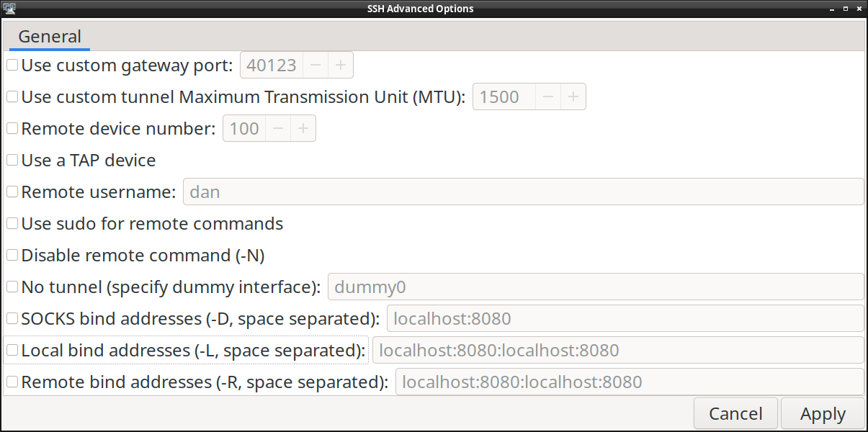Click the Local bind addresses text field
This screenshot has height=432, width=868.
(x=617, y=351)
